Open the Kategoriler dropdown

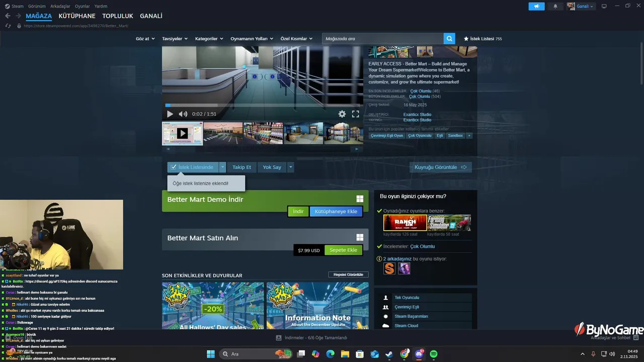click(209, 39)
